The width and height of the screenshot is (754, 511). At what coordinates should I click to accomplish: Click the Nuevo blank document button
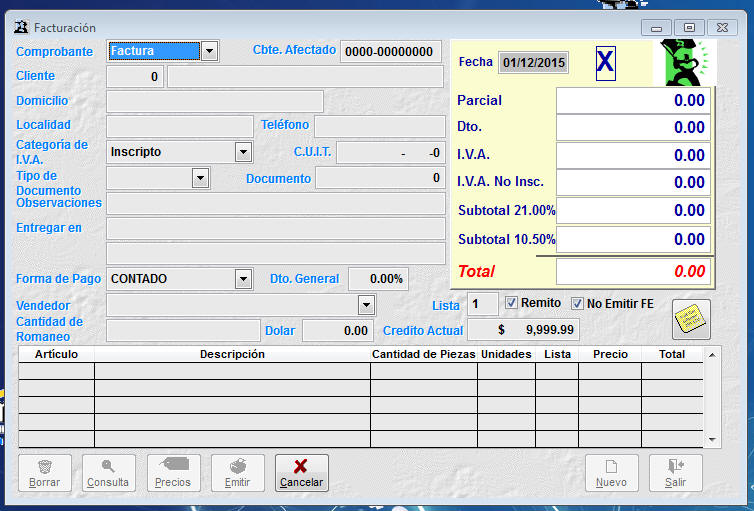(611, 472)
